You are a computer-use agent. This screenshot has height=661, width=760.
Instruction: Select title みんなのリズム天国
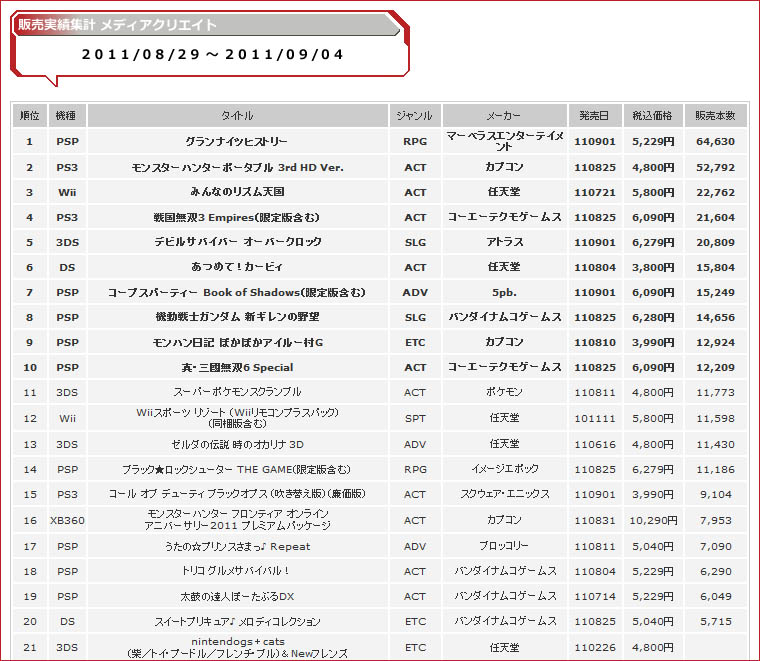point(238,192)
